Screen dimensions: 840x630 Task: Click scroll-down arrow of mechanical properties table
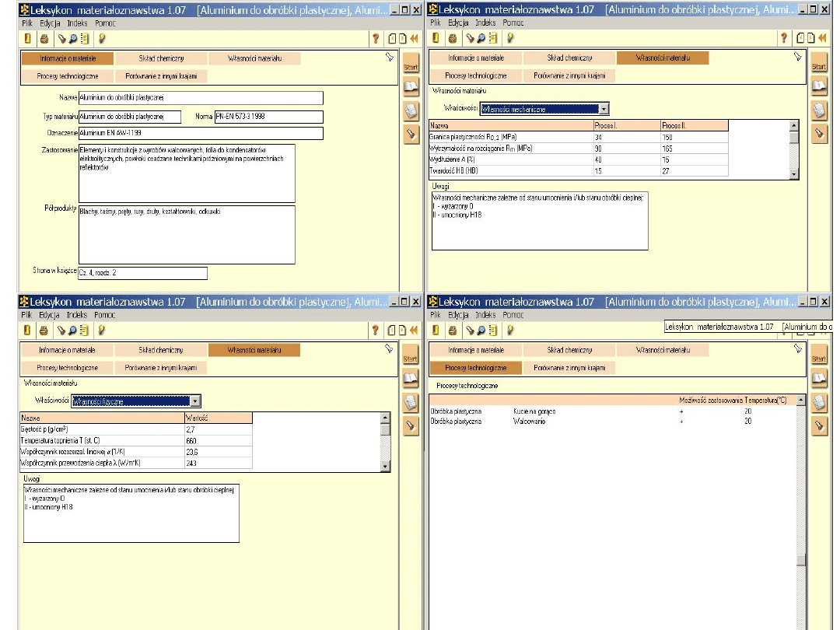point(793,174)
